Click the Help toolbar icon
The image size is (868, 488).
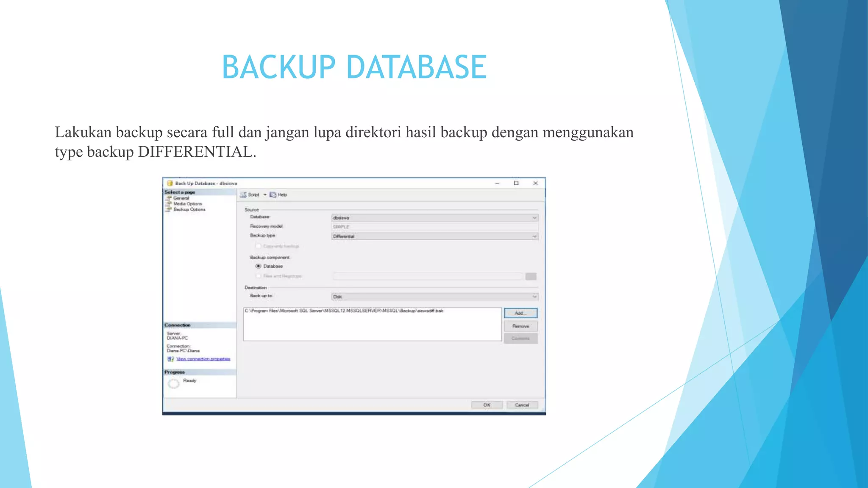(x=273, y=195)
